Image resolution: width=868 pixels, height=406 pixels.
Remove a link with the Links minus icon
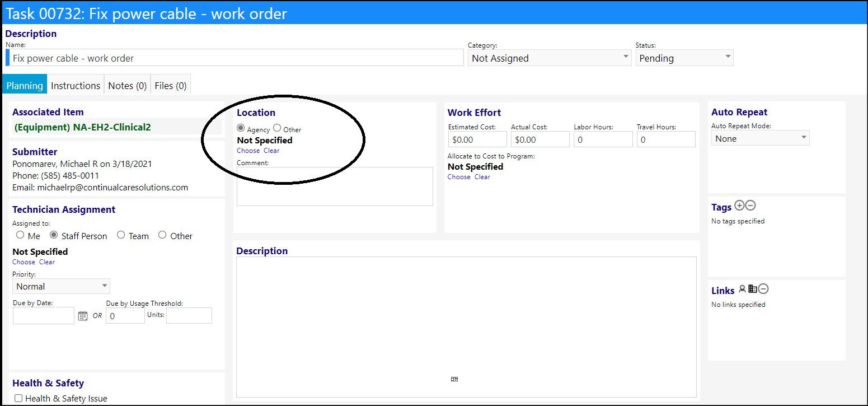(763, 290)
